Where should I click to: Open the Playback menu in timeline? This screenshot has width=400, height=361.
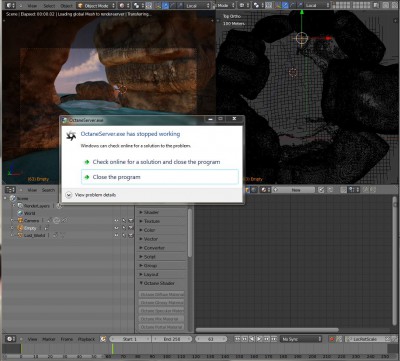[x=86, y=339]
